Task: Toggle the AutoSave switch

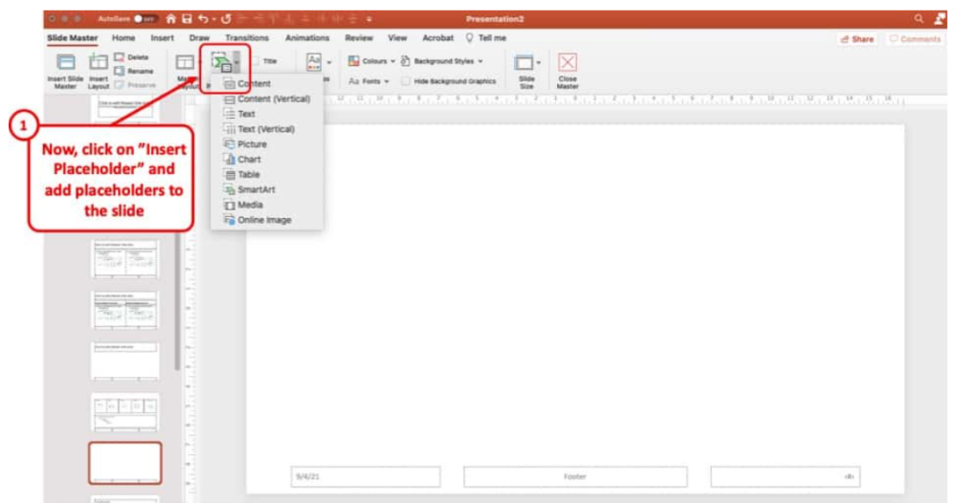Action: coord(145,18)
